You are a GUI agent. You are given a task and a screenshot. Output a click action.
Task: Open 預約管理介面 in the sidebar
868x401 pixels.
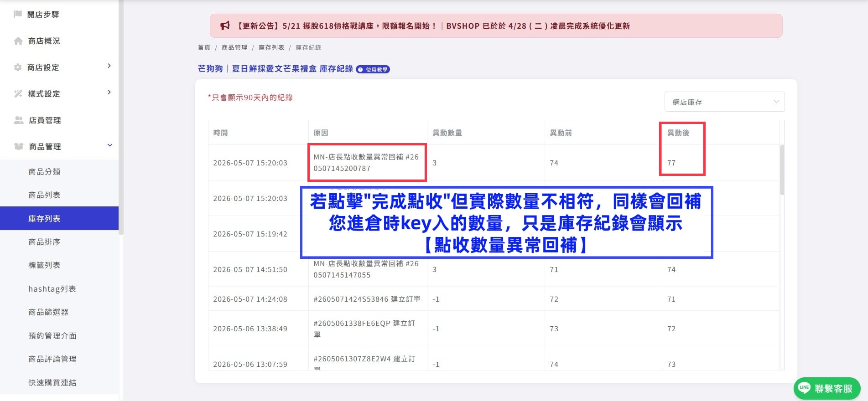pyautogui.click(x=52, y=336)
